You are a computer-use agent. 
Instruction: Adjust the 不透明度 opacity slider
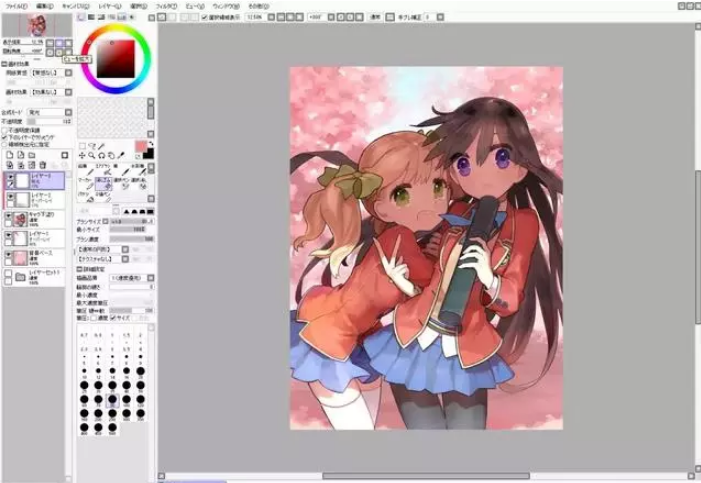pos(49,122)
